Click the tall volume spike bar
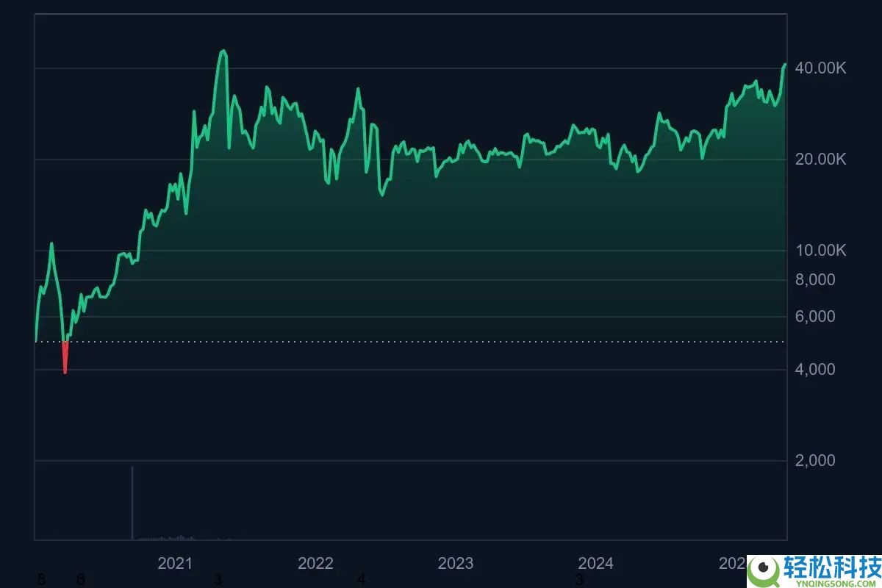This screenshot has height=588, width=882. (132, 503)
